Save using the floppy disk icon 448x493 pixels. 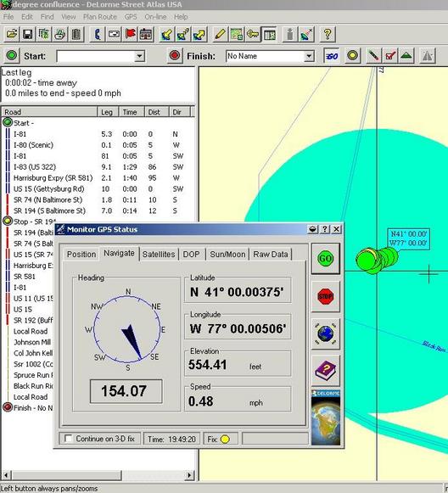point(28,34)
